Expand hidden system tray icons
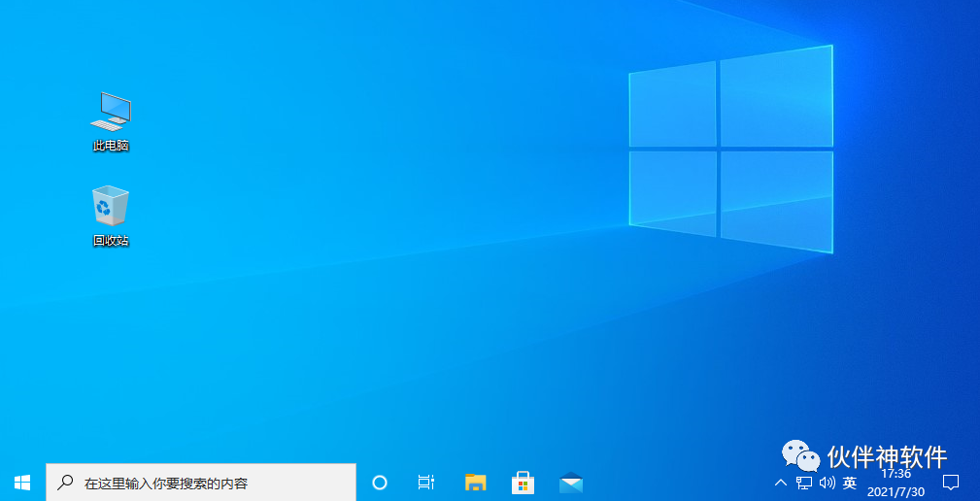 point(781,483)
